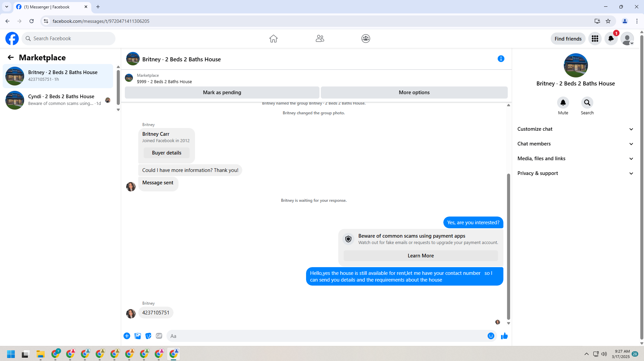Expand Customize chat section
This screenshot has height=361, width=644.
pos(576,129)
